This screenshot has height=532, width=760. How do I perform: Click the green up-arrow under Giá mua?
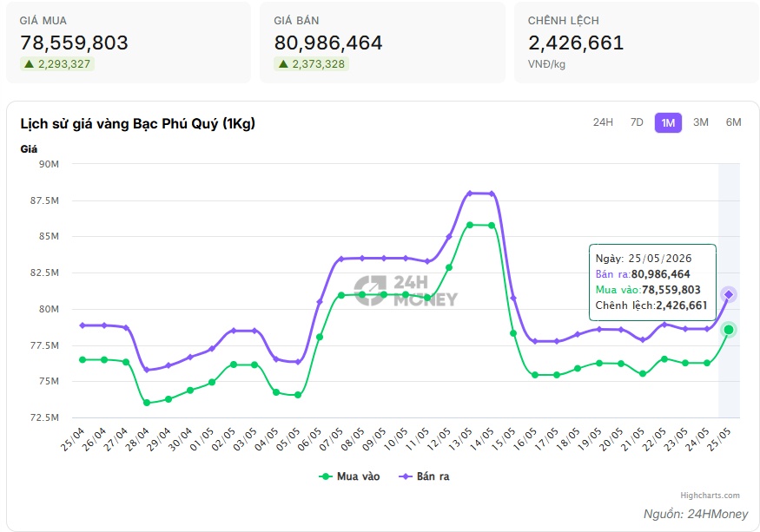[29, 64]
